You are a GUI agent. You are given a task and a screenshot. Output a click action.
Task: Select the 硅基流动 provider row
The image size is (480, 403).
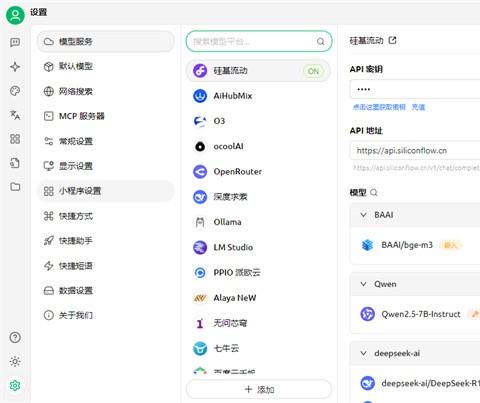tap(258, 71)
